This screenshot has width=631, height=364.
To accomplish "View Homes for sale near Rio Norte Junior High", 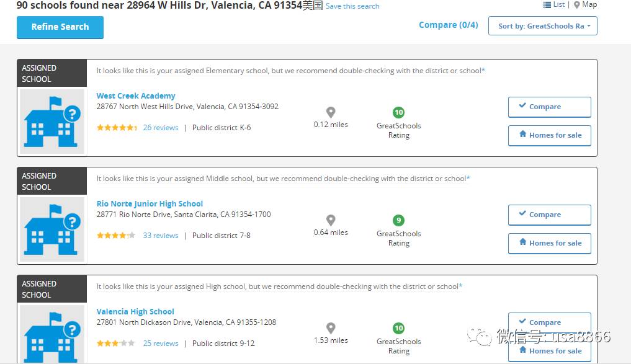I will tap(549, 243).
